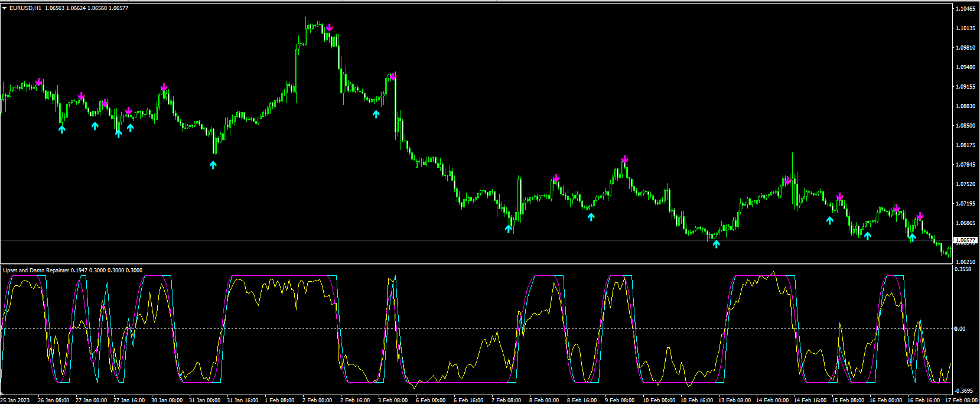
Task: Click the highlighted current price label 1.06577
Action: 965,240
